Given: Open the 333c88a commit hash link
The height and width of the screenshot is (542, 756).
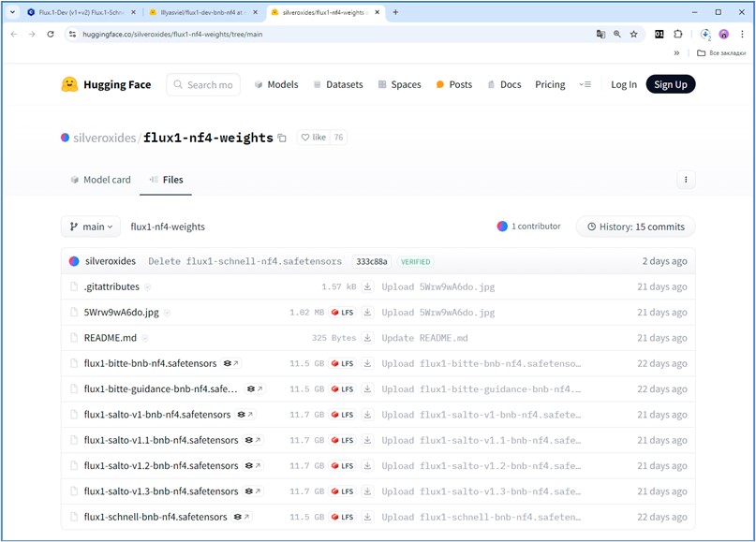Looking at the screenshot, I should click(x=372, y=261).
